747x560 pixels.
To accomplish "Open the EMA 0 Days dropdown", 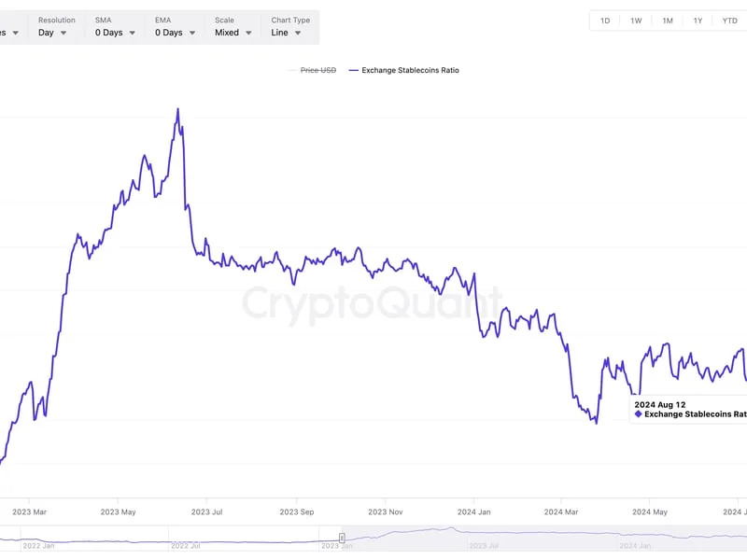I will coord(175,27).
